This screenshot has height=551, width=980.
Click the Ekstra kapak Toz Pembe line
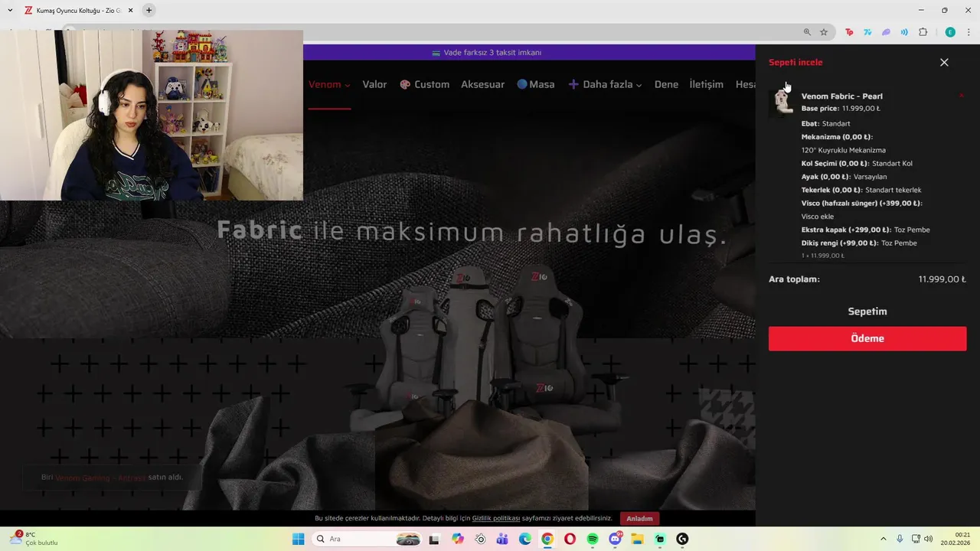[x=865, y=230]
